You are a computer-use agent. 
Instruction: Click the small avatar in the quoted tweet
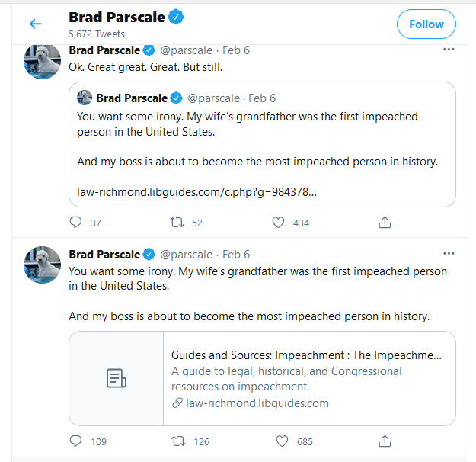85,98
